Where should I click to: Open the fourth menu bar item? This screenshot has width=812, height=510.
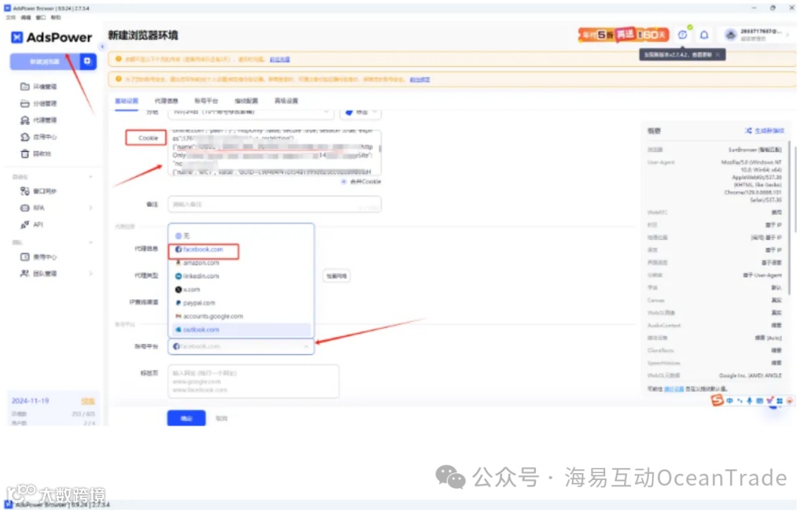click(x=56, y=17)
